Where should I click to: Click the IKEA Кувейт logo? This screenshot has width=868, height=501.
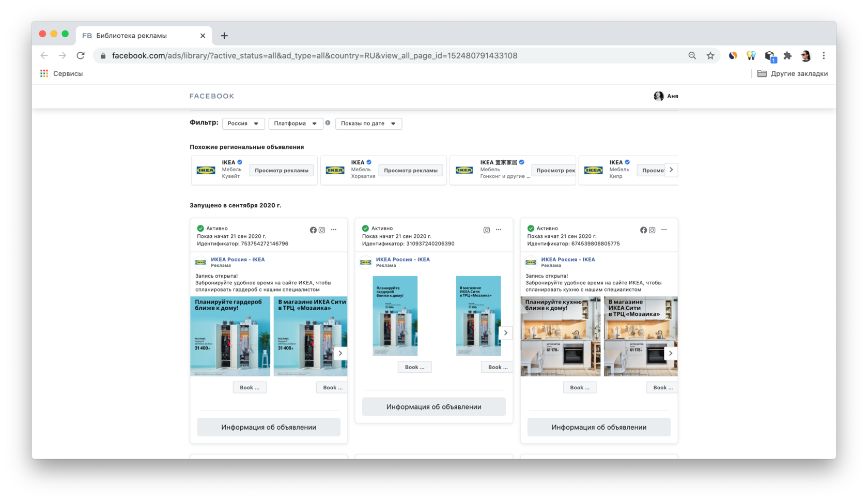point(206,170)
